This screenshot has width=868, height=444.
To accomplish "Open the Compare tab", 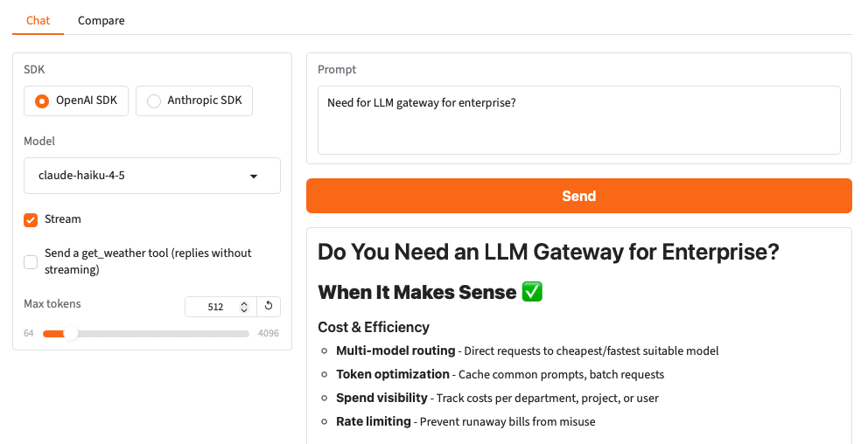I will click(101, 20).
